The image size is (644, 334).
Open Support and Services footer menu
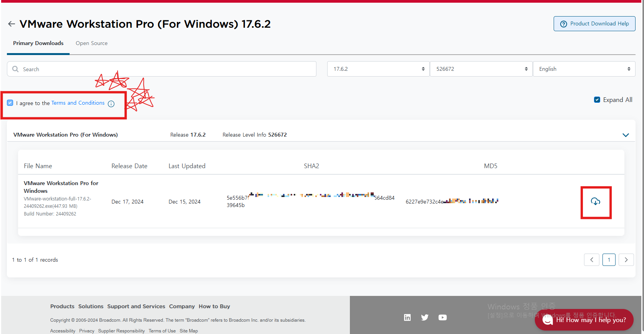(x=136, y=306)
